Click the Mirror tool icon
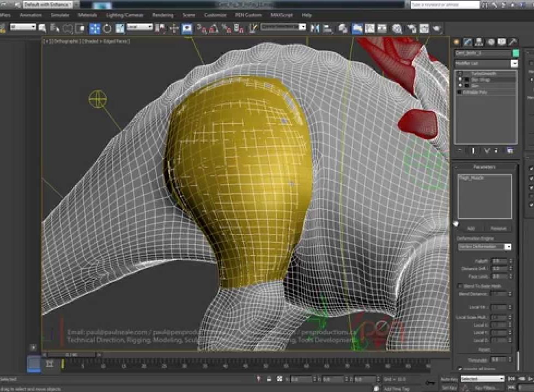This screenshot has width=534, height=392. (x=315, y=28)
